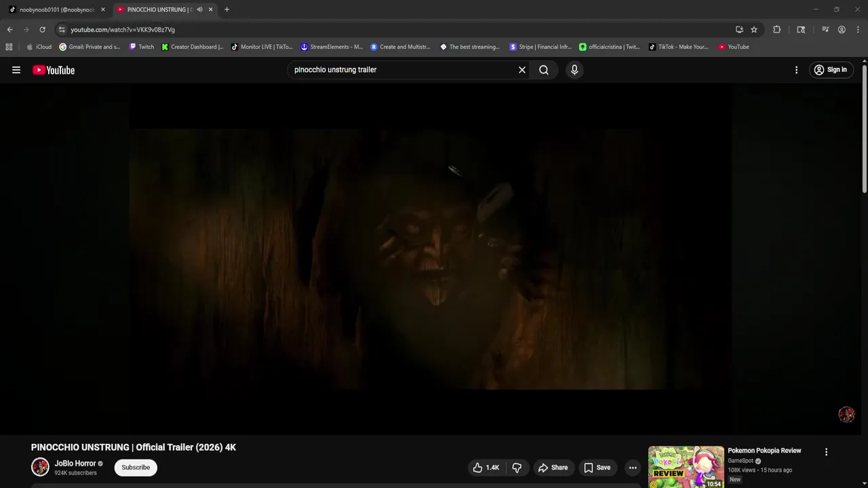The image size is (868, 488).
Task: Open Create and Multistream bookmark
Action: click(x=401, y=47)
